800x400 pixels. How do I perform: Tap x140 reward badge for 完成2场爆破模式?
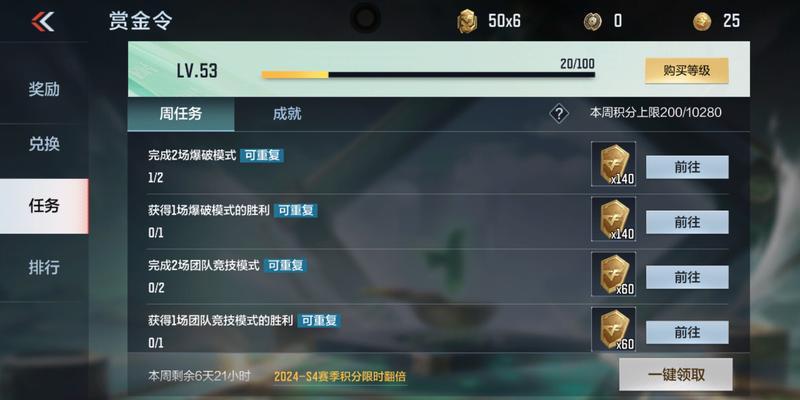[x=613, y=164]
